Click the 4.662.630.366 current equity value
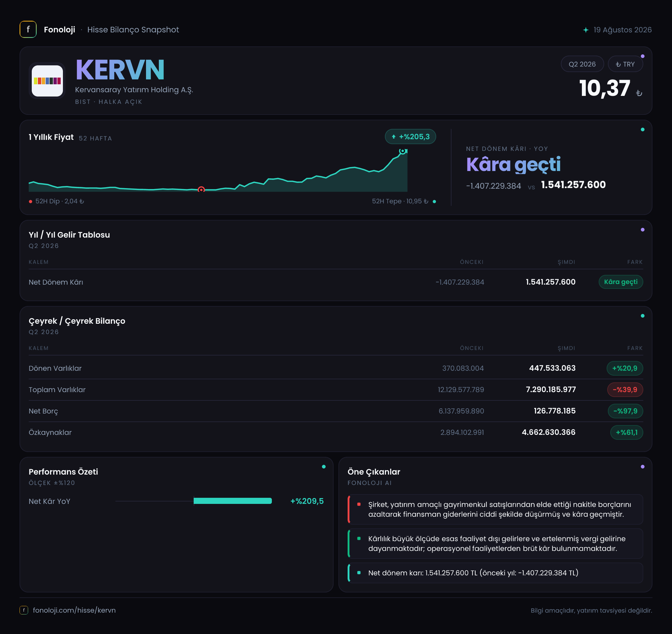672x634 pixels. tap(549, 432)
